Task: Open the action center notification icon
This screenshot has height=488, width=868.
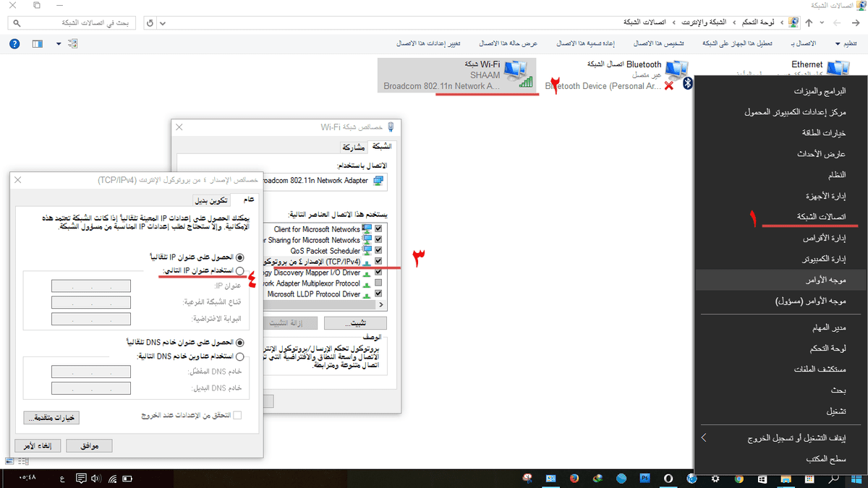Action: [x=81, y=479]
